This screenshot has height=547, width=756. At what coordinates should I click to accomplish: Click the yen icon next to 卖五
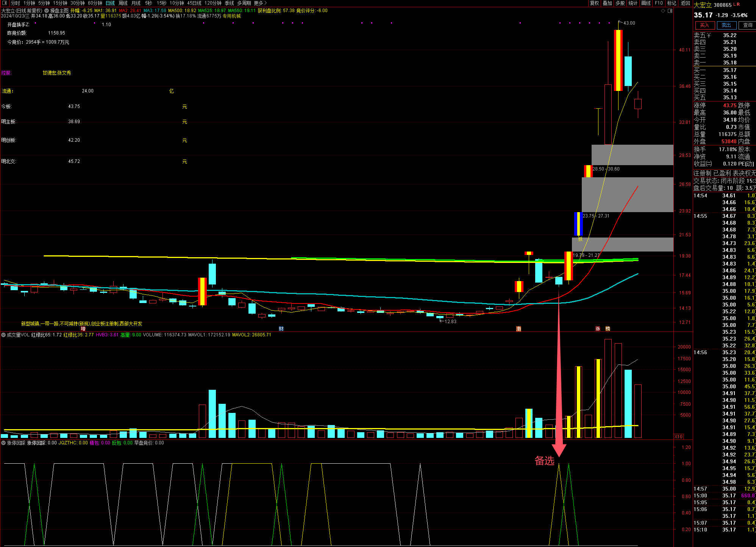coord(709,35)
